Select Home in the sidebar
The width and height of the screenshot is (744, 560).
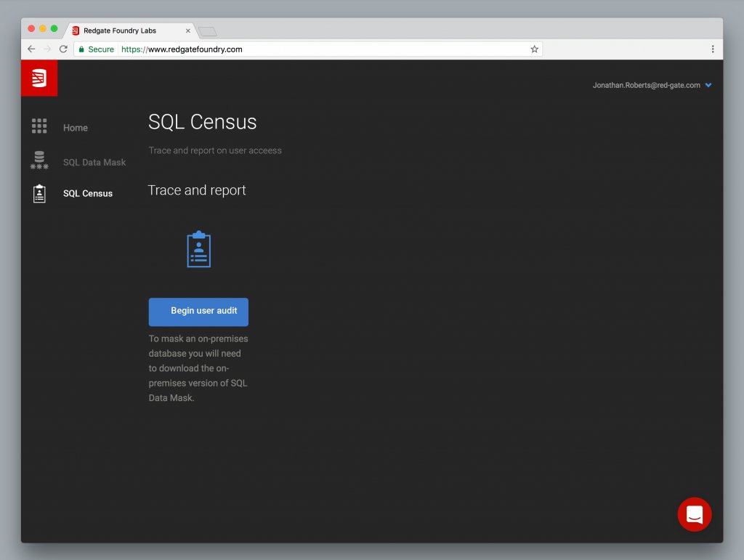click(x=76, y=128)
